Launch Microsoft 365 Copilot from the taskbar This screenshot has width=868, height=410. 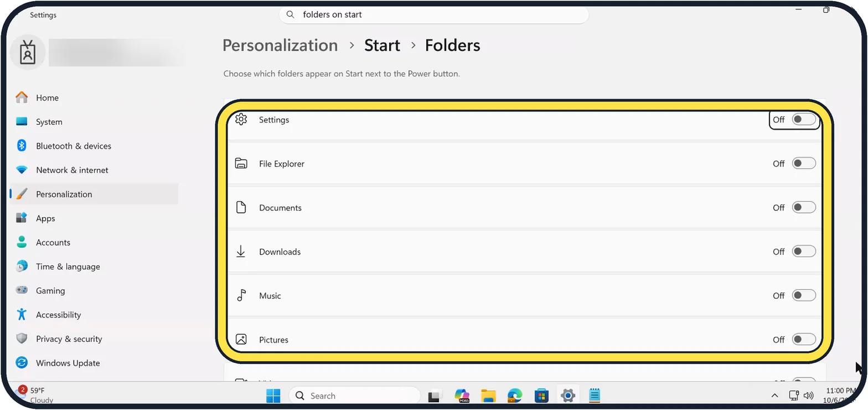click(462, 396)
